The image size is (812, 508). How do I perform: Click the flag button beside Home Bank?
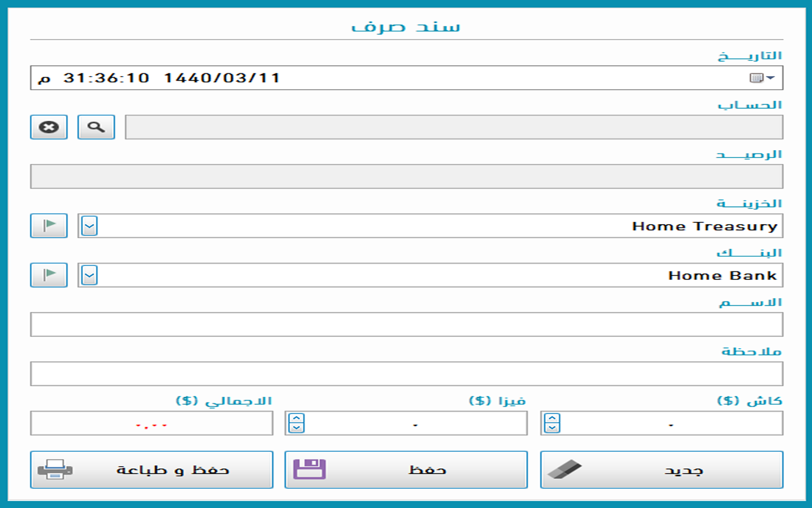pyautogui.click(x=48, y=275)
